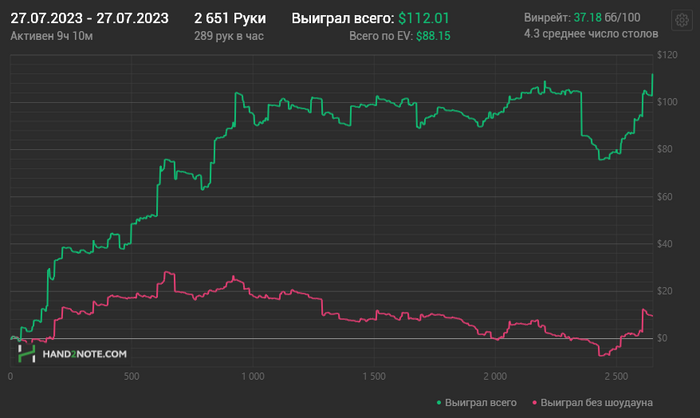This screenshot has width=700, height=418.
Task: Click the 1 000 x-axis label
Action: 253,376
